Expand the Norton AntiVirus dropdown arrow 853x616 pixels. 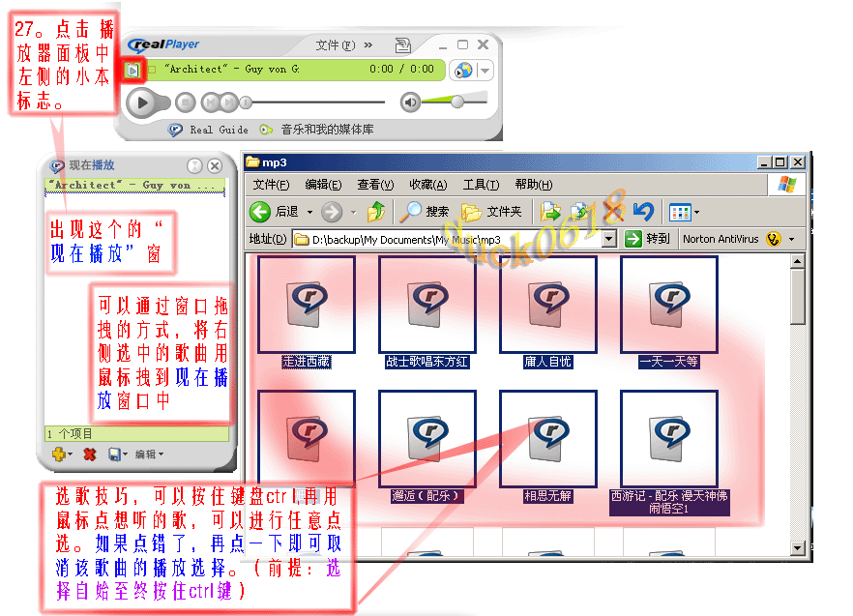click(x=791, y=240)
